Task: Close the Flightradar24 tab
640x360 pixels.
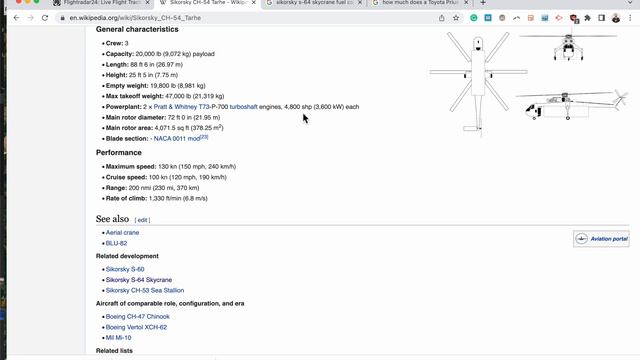Action: coord(147,3)
